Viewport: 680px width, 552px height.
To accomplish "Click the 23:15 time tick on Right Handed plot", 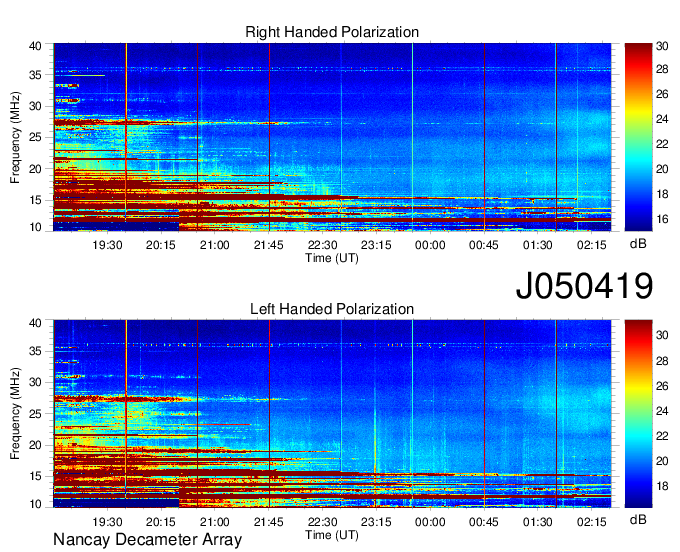I will [x=376, y=245].
